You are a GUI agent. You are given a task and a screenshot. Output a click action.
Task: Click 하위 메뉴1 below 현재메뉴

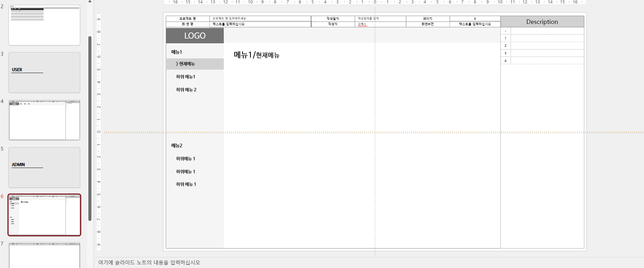point(186,77)
